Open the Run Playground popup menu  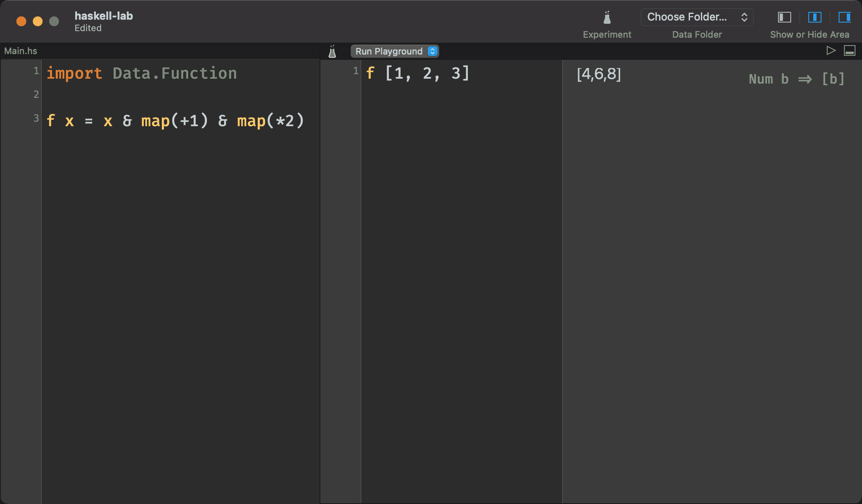click(395, 51)
